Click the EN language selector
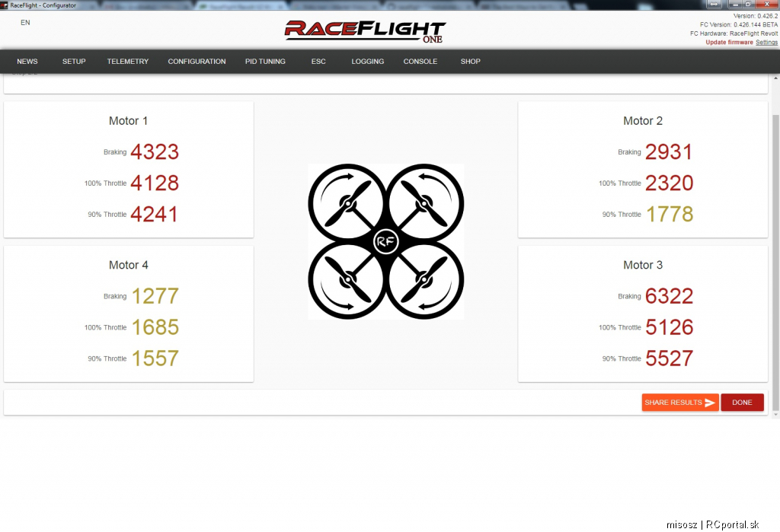The height and width of the screenshot is (532, 780). tap(25, 22)
